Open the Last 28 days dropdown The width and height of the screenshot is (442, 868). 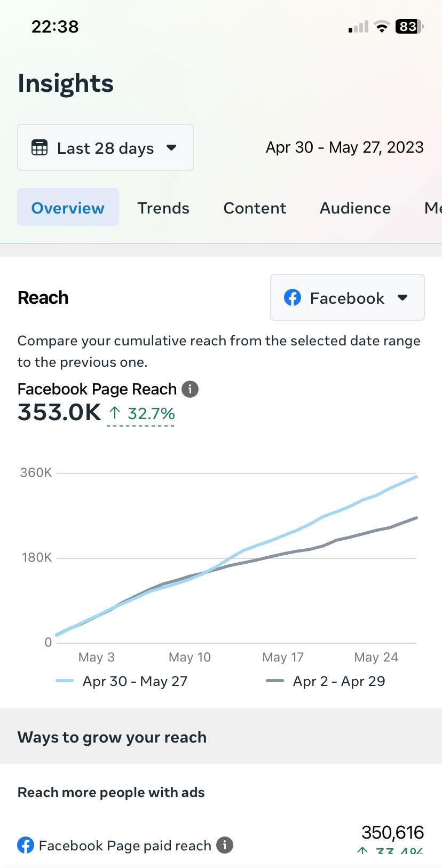(x=105, y=148)
